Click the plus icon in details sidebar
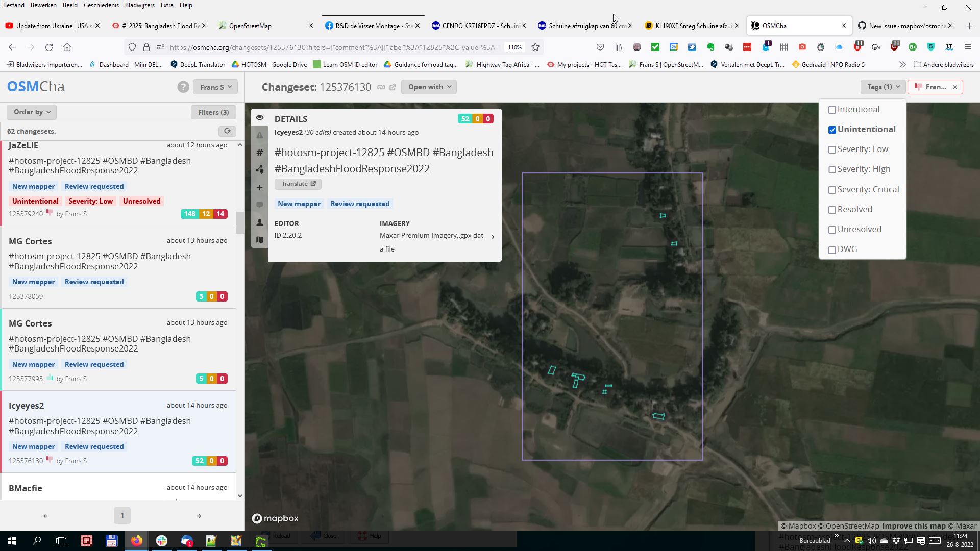The image size is (980, 551). [x=260, y=188]
